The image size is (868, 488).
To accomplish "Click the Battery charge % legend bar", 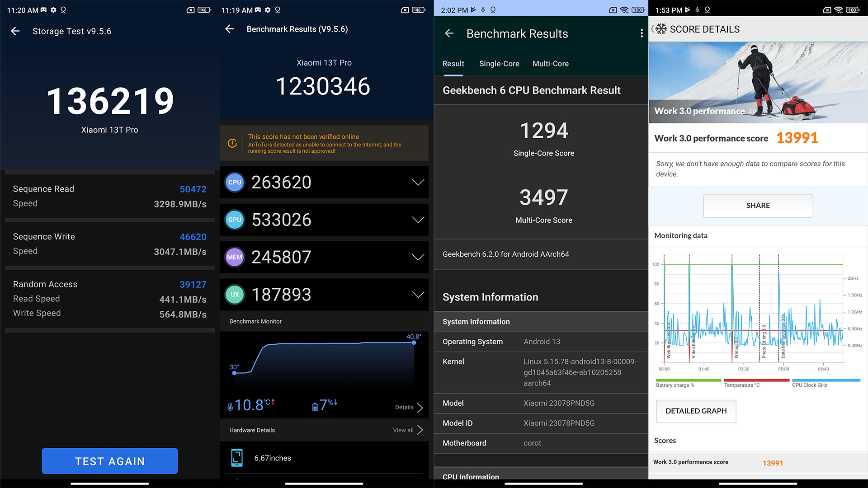I will [689, 380].
